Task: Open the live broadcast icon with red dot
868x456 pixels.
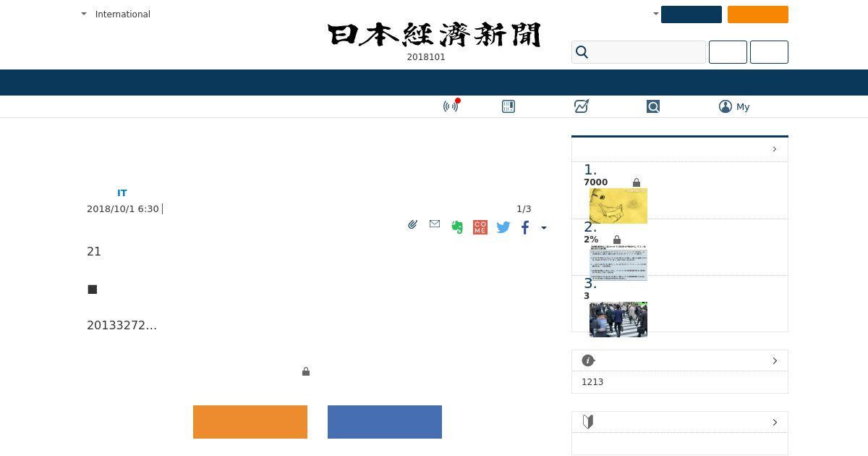Action: [451, 106]
